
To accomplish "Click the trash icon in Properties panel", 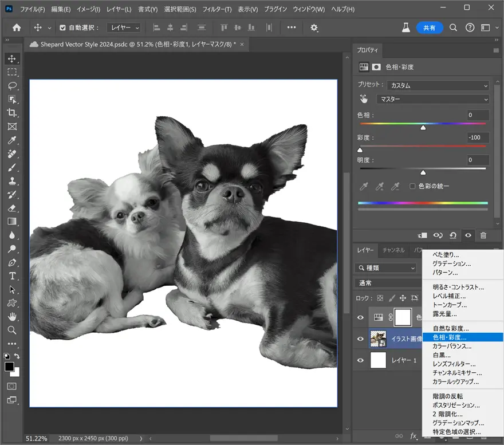I will [483, 235].
